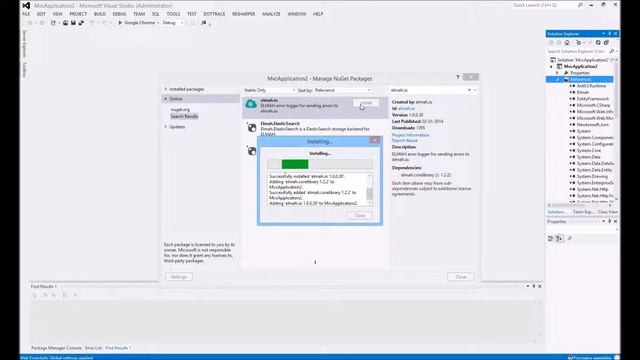The image size is (640, 360).
Task: Click the Alphabetical sort icon in Properties panel
Action: (559, 238)
